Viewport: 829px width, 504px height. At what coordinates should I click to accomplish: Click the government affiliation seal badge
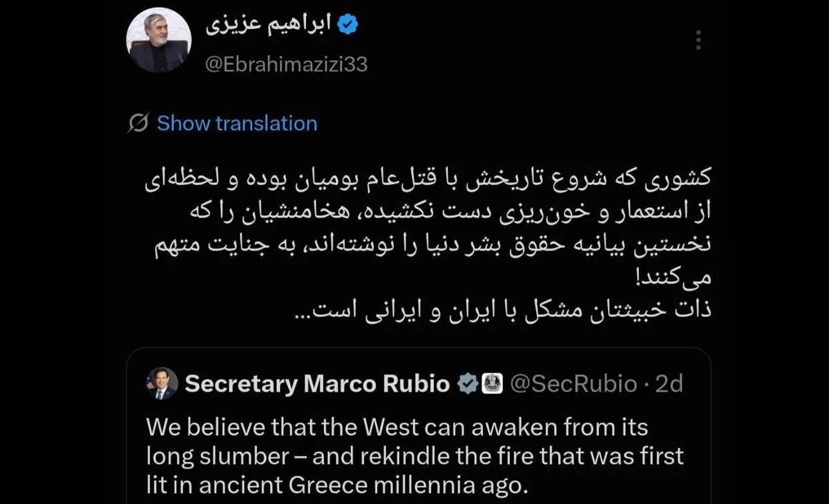coord(492,383)
